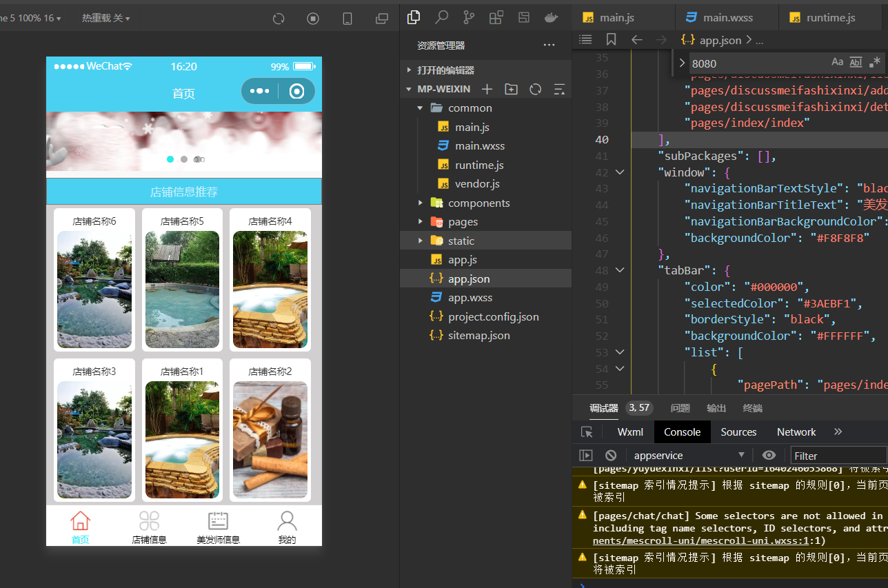The height and width of the screenshot is (588, 888).
Task: Tap the 店铺名称5 shop image
Action: click(x=182, y=290)
